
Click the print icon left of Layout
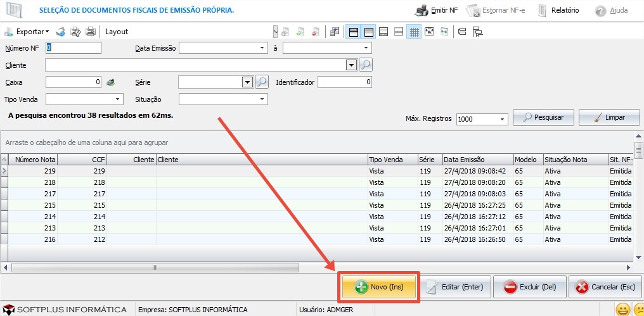point(91,32)
